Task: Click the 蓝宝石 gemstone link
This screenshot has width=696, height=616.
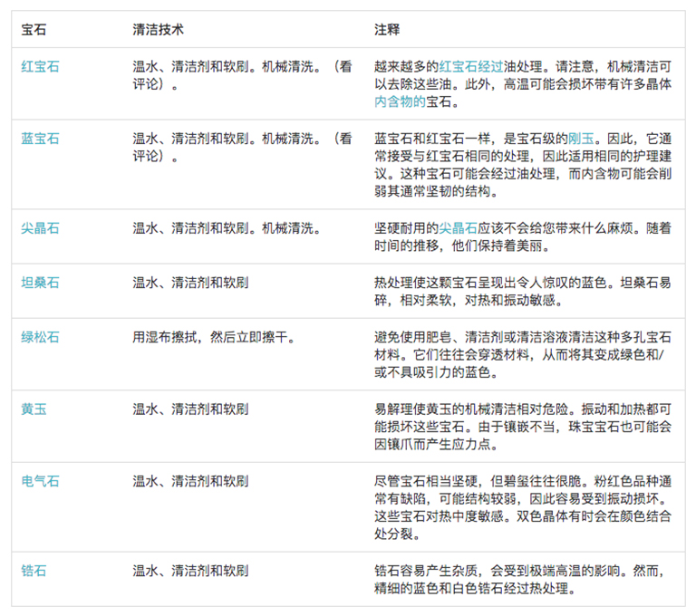Action: pyautogui.click(x=40, y=139)
